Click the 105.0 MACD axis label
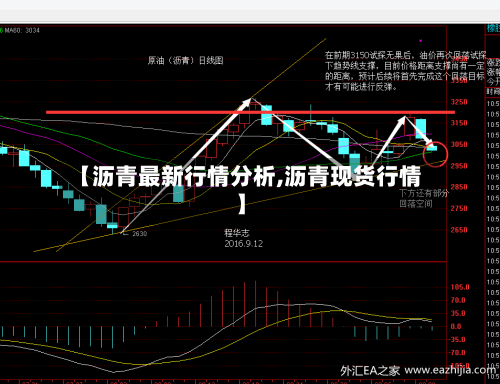This screenshot has height=384, width=500. point(460,287)
